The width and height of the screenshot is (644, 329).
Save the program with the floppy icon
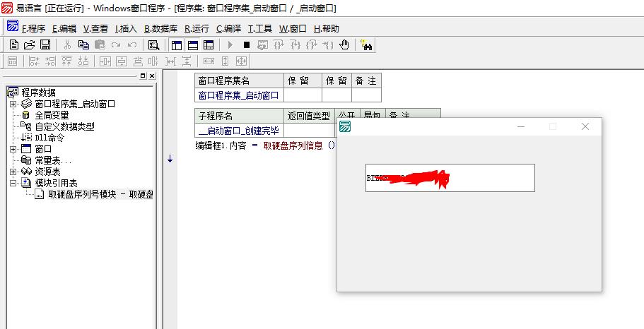point(45,44)
